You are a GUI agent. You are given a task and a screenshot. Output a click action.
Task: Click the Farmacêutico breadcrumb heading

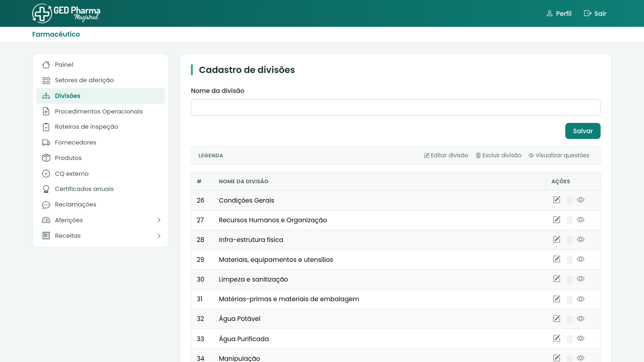(x=56, y=34)
